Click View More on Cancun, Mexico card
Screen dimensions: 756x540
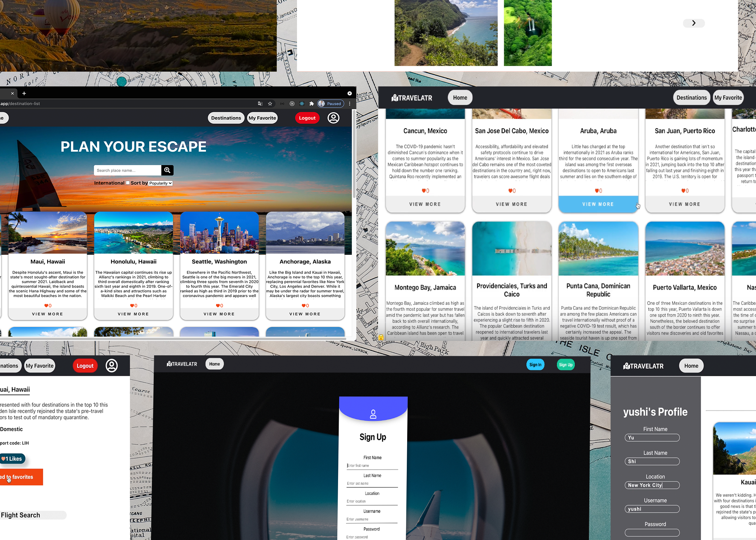coord(425,204)
